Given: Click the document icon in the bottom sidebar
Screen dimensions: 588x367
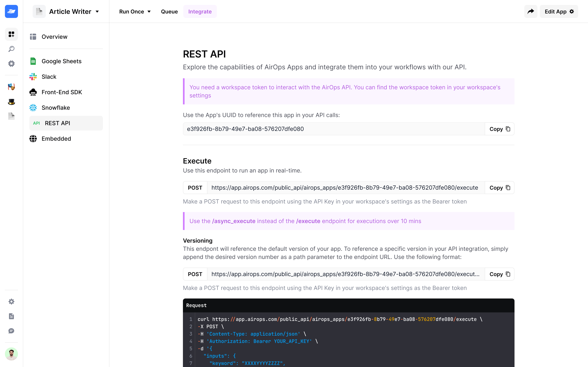Looking at the screenshot, I should pyautogui.click(x=11, y=316).
